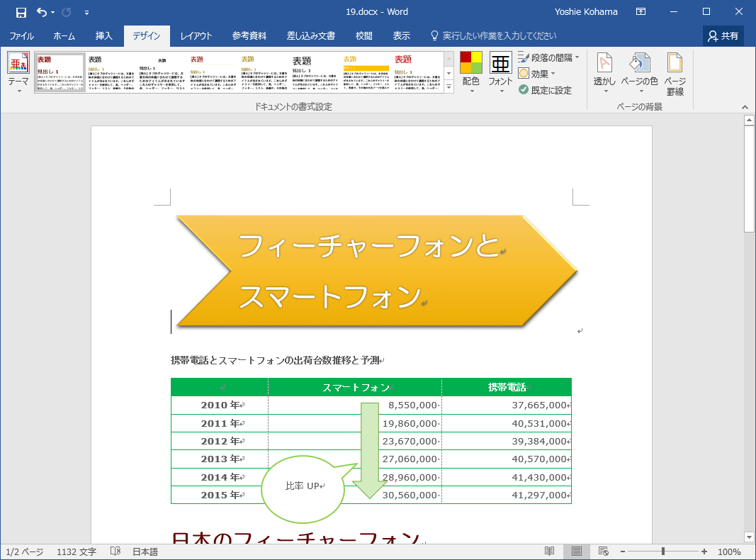Open the ribbon display options icon

click(641, 12)
